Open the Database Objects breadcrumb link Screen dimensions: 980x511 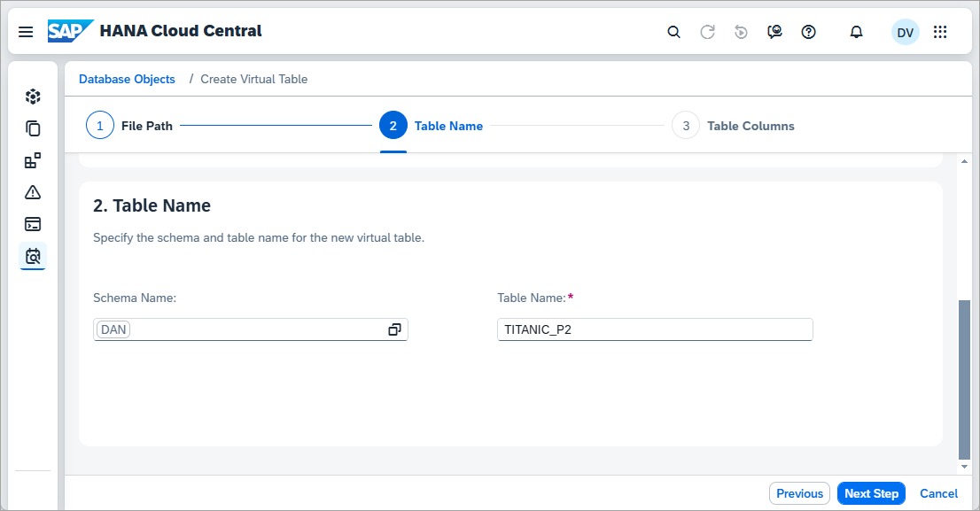pos(127,80)
